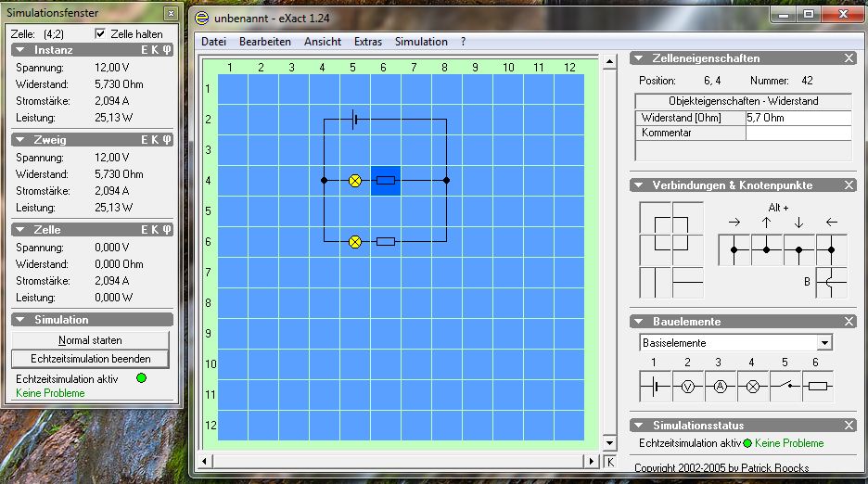Image resolution: width=868 pixels, height=484 pixels.
Task: Select the resistor component in Bauelemente
Action: coord(817,387)
